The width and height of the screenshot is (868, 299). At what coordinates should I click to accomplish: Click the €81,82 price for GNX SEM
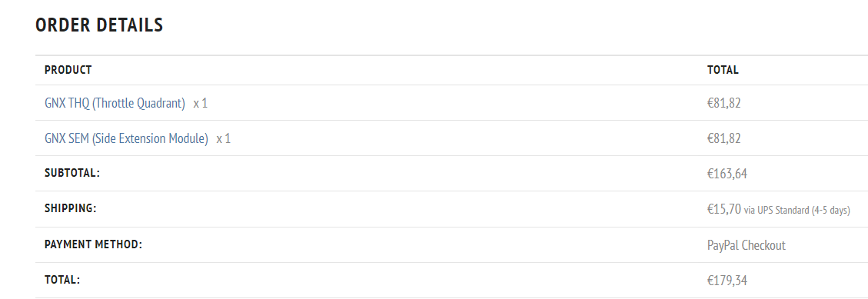tap(724, 138)
